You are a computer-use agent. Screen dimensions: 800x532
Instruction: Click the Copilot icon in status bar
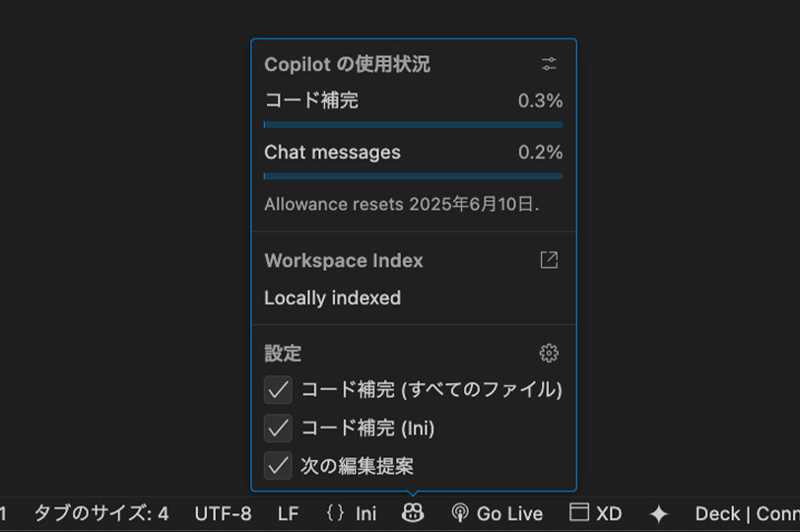413,513
